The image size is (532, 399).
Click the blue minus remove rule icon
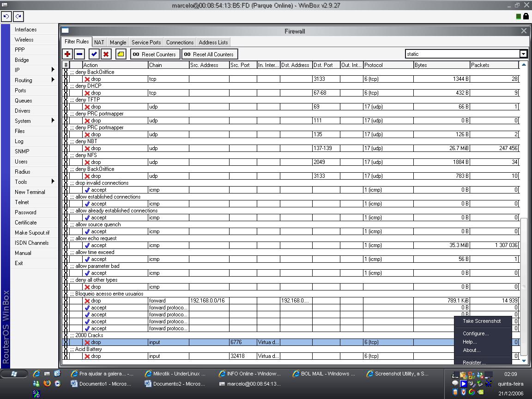pyautogui.click(x=79, y=54)
